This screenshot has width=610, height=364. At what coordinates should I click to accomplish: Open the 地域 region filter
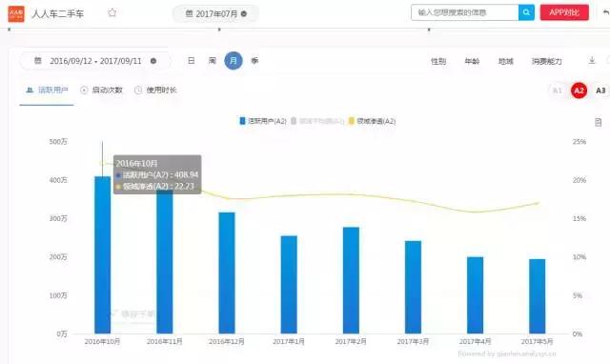(506, 61)
